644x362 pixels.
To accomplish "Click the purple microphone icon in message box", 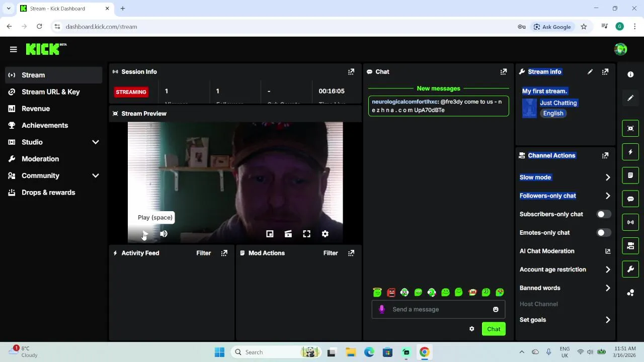I will point(382,310).
